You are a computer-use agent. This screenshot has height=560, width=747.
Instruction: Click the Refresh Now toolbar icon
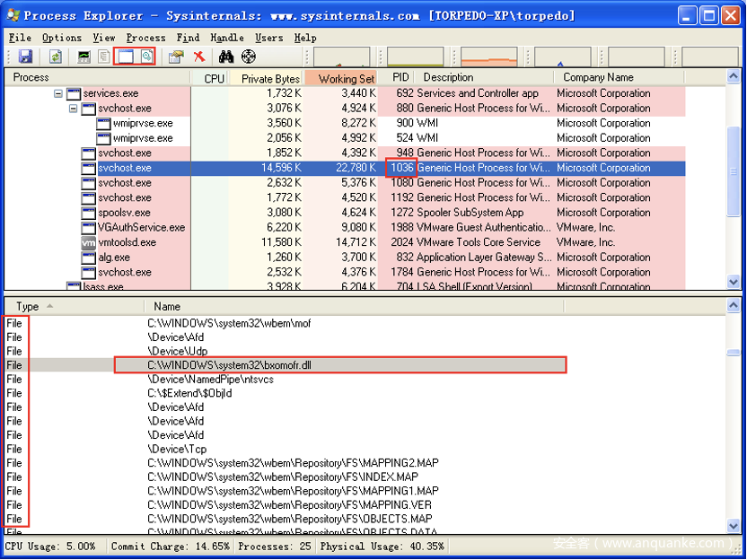[56, 57]
